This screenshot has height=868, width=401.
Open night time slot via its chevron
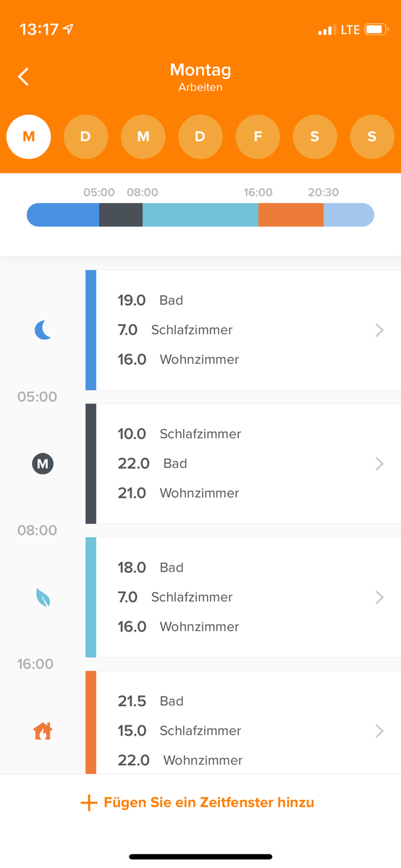click(379, 331)
